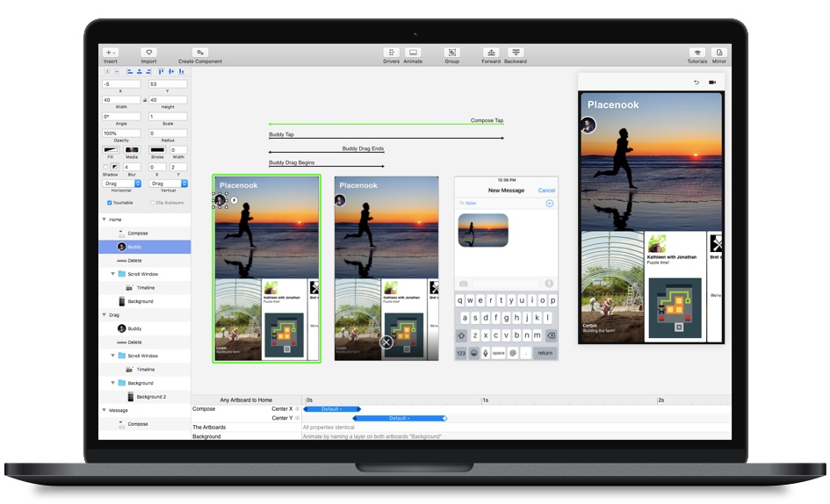
Task: Collapse Scroll Window under Home
Action: pyautogui.click(x=112, y=274)
